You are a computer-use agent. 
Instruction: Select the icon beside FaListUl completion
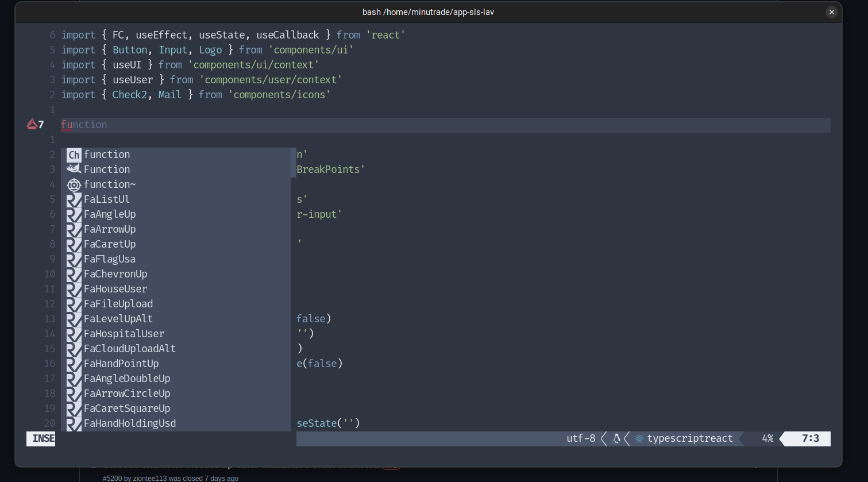coord(74,199)
